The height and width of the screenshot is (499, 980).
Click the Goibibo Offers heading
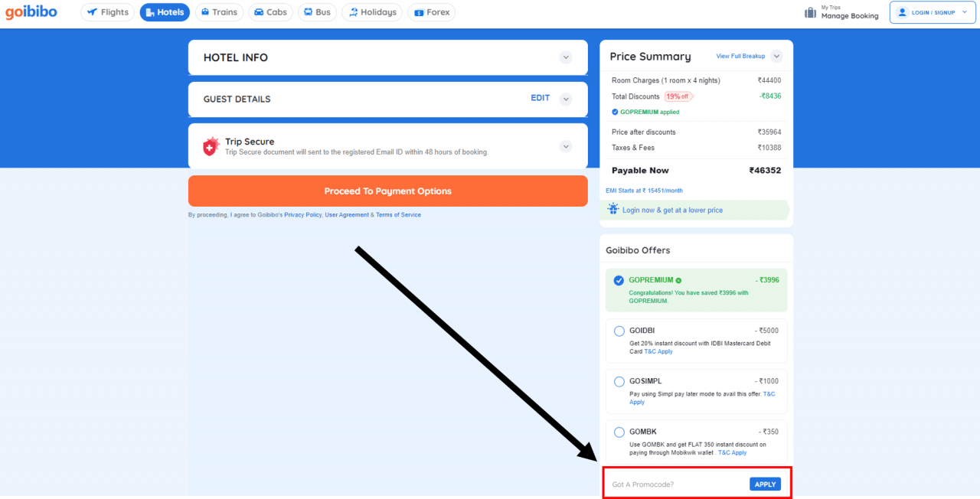pos(638,250)
